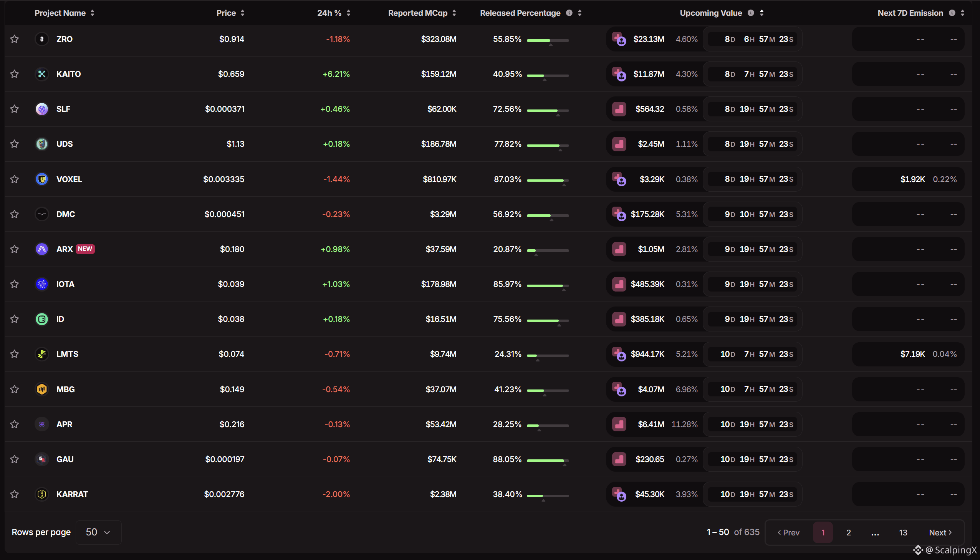Jump to the last page 13
Viewport: 980px width, 560px height.
click(903, 532)
